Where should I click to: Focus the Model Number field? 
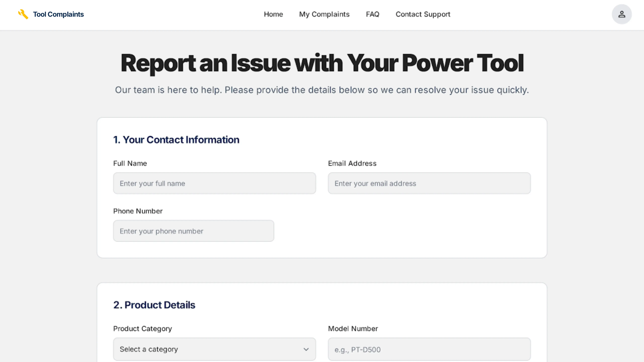429,349
